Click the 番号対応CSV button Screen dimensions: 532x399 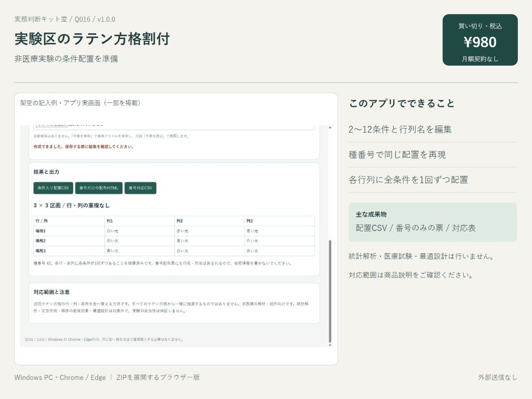(x=140, y=188)
